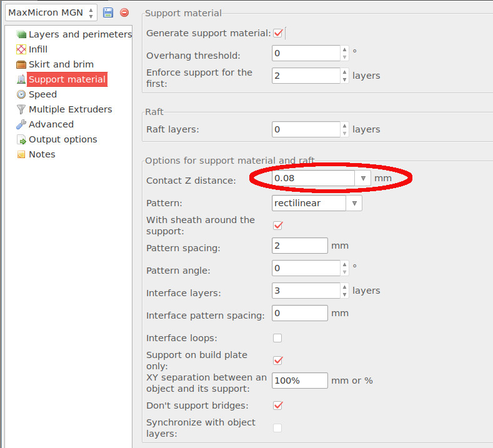Disable Generate support material checkbox
This screenshot has height=448, width=493.
point(278,33)
